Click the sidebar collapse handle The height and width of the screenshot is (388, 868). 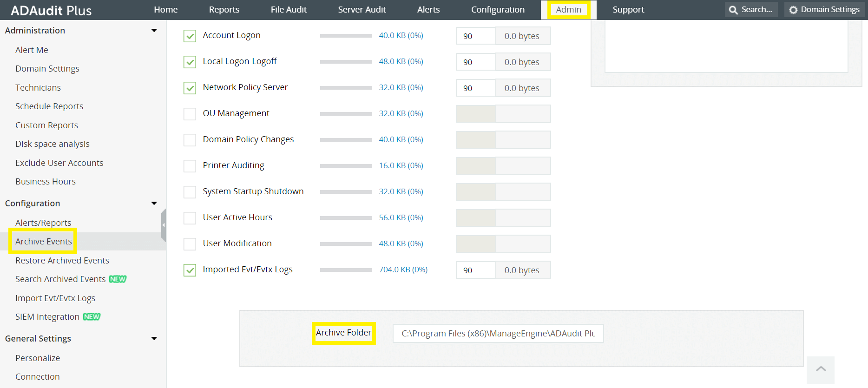tap(164, 225)
